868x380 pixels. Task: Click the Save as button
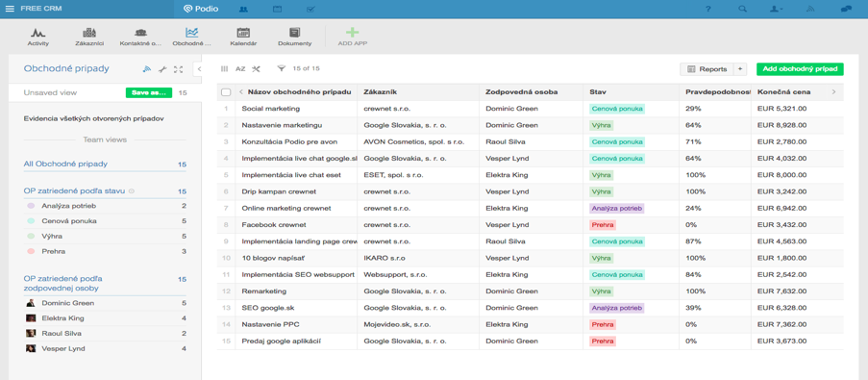149,92
